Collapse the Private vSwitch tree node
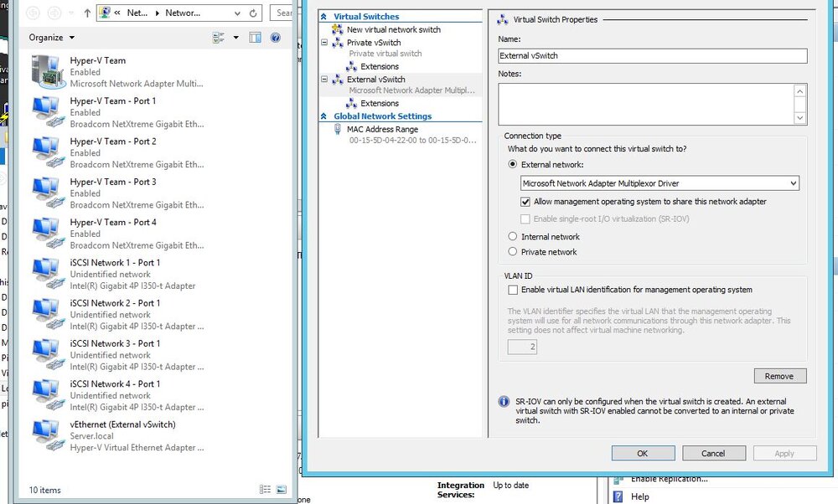Image resolution: width=838 pixels, height=504 pixels. [323, 42]
